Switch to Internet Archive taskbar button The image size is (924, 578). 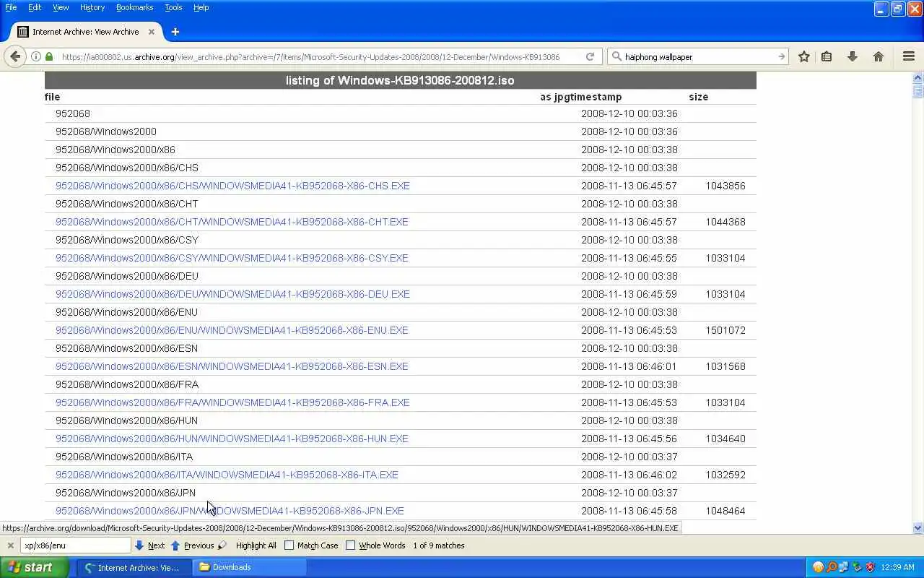134,567
